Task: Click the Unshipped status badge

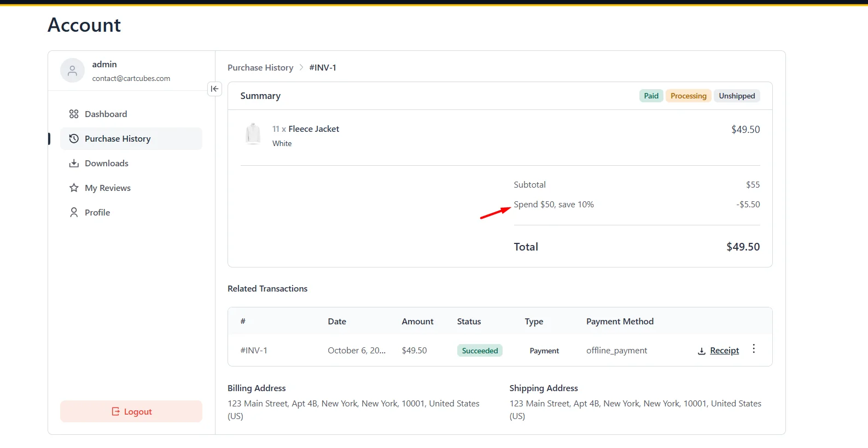Action: [737, 96]
